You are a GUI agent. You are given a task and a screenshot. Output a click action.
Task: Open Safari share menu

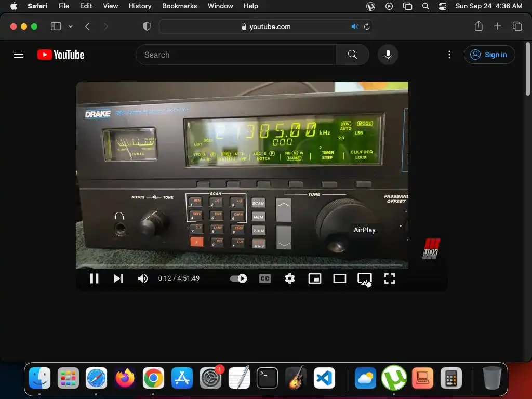[x=478, y=26]
